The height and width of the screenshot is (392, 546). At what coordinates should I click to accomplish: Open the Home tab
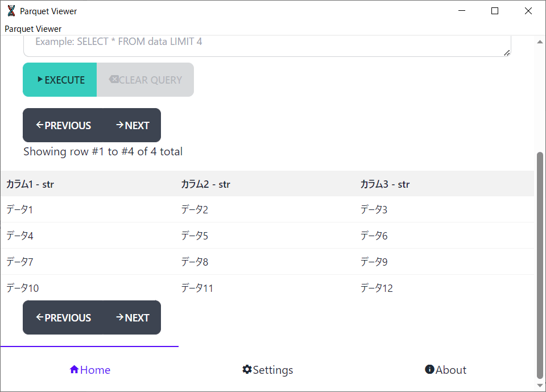point(90,370)
